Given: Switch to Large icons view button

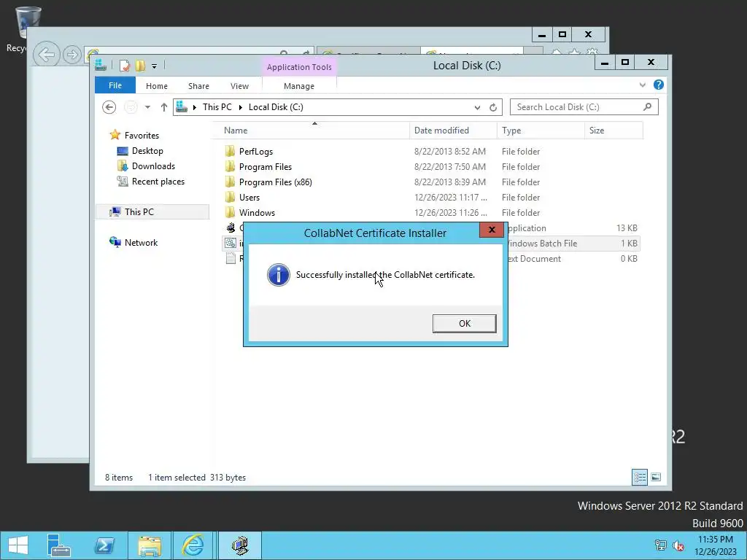Looking at the screenshot, I should [656, 477].
